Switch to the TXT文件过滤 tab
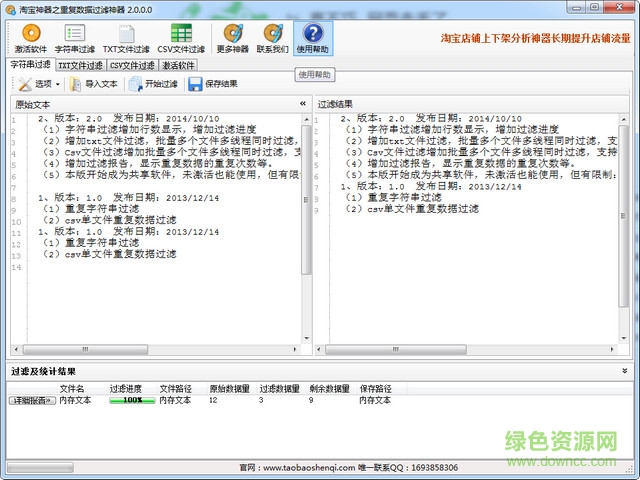 pos(80,65)
